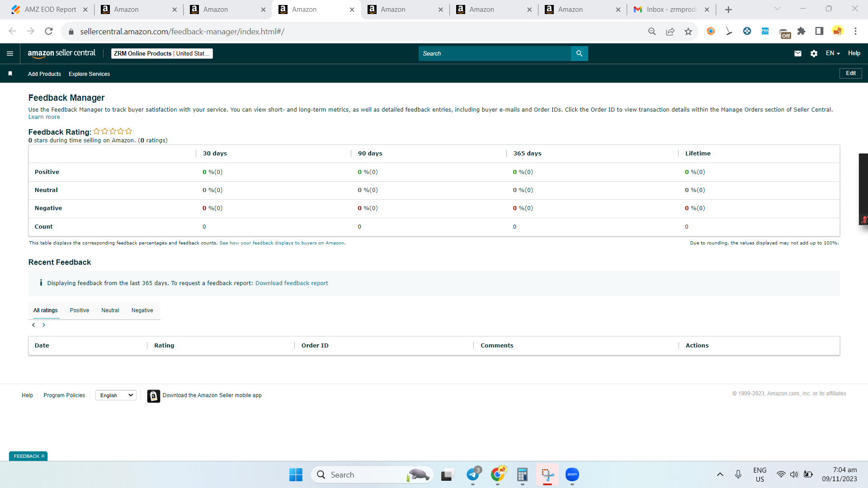The height and width of the screenshot is (488, 868).
Task: Click Add Products in the navigation bar
Action: (x=44, y=74)
